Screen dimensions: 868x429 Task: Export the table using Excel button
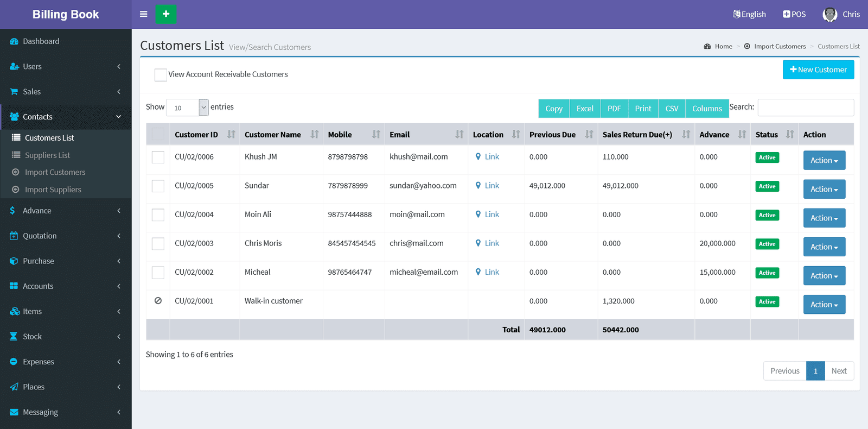pyautogui.click(x=584, y=109)
